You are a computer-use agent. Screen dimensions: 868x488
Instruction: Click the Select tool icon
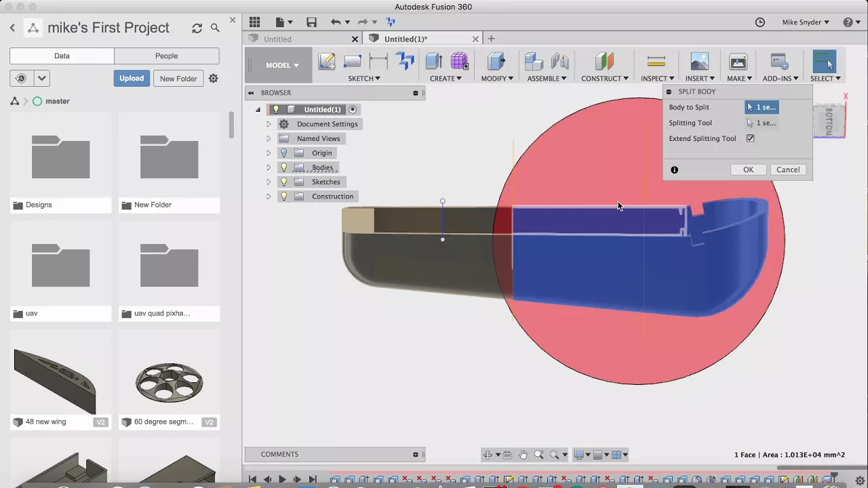point(825,62)
